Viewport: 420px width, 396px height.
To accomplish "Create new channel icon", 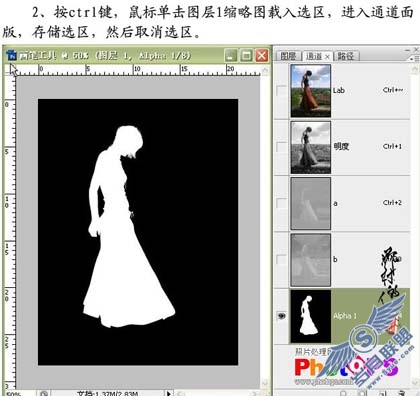I will [383, 393].
